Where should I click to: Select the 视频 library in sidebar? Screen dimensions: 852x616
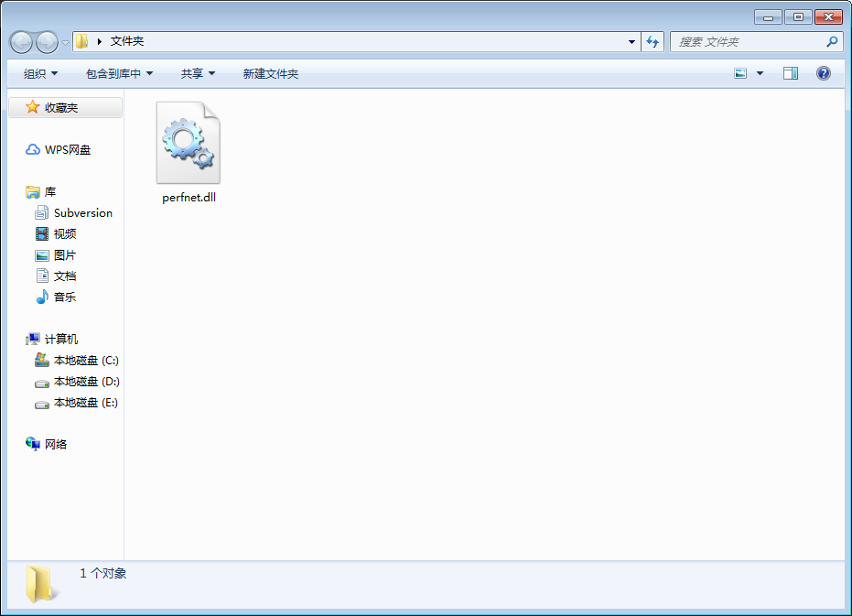[70, 233]
